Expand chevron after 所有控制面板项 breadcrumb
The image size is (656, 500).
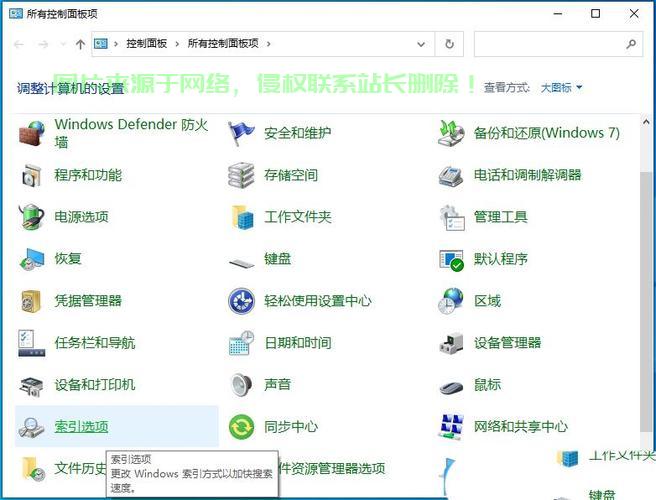point(268,44)
